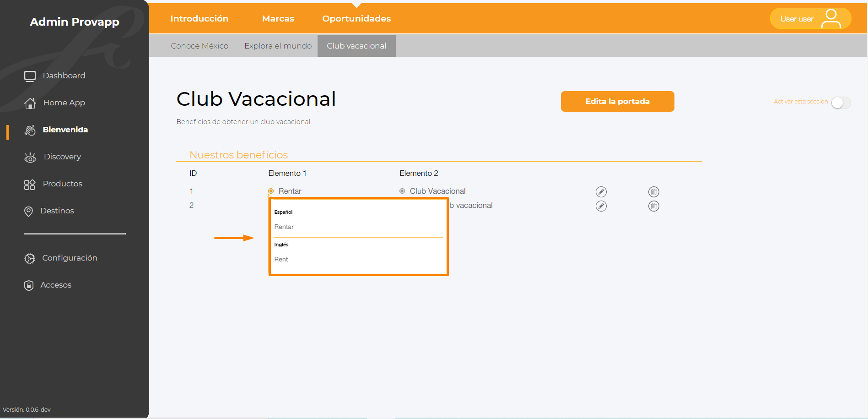Click the Elemento 1 column header
The image size is (868, 419).
click(287, 173)
